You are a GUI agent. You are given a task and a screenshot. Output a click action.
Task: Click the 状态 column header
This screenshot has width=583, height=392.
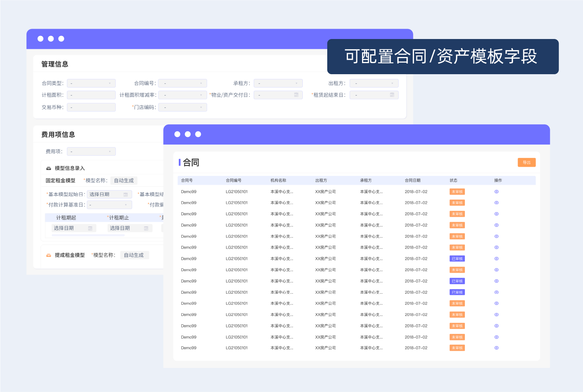point(453,181)
